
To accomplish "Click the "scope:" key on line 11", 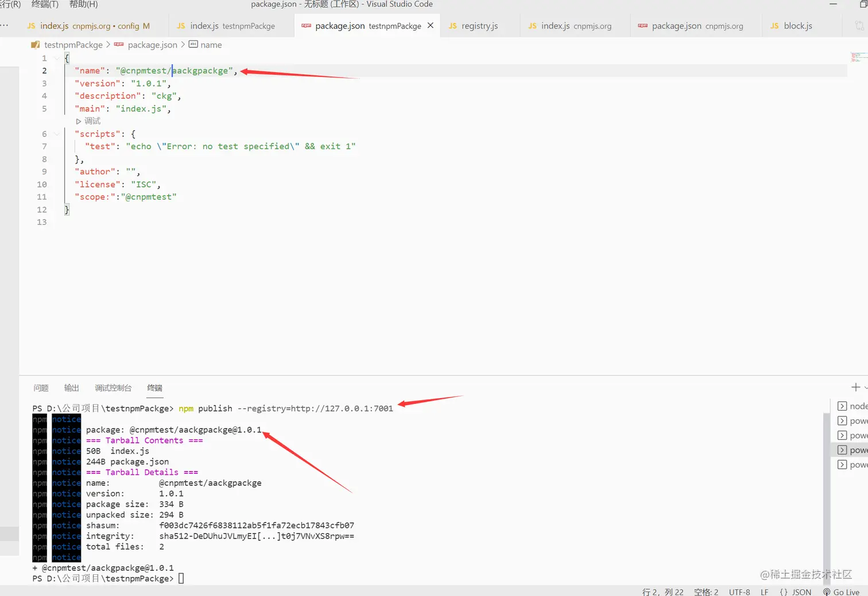I will click(x=95, y=197).
